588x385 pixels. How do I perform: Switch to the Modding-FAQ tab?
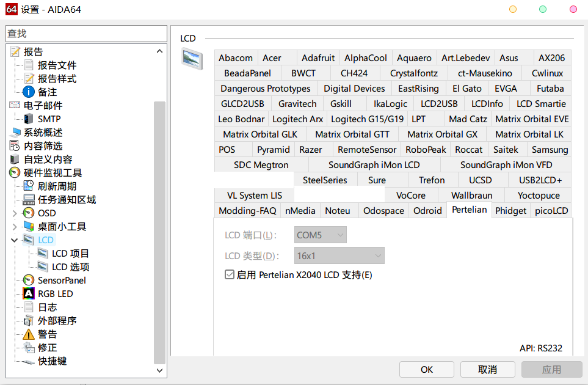click(247, 211)
